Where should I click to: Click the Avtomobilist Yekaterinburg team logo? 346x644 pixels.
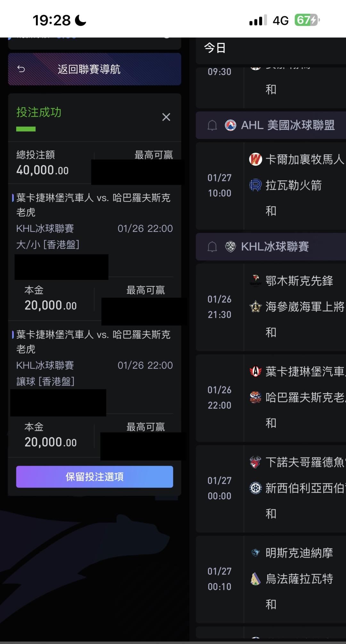(x=255, y=371)
